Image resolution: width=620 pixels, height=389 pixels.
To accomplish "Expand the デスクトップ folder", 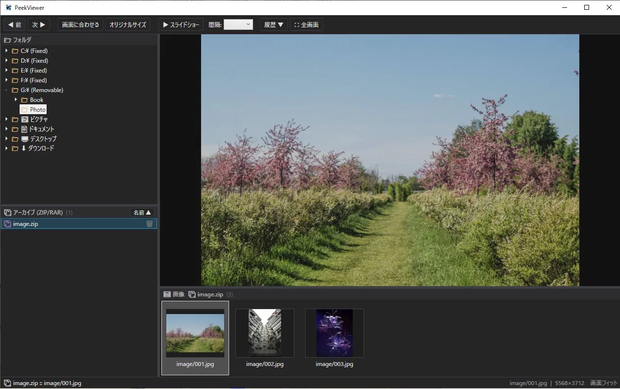I will pos(6,139).
